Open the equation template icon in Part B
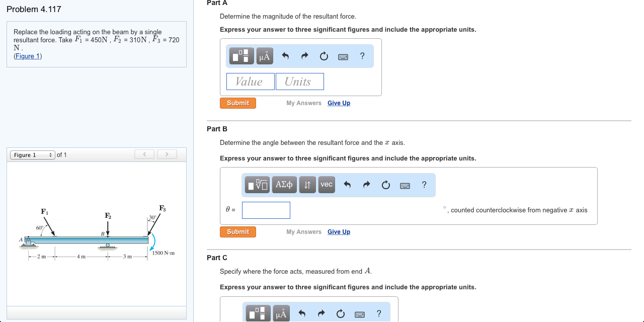 pos(257,185)
